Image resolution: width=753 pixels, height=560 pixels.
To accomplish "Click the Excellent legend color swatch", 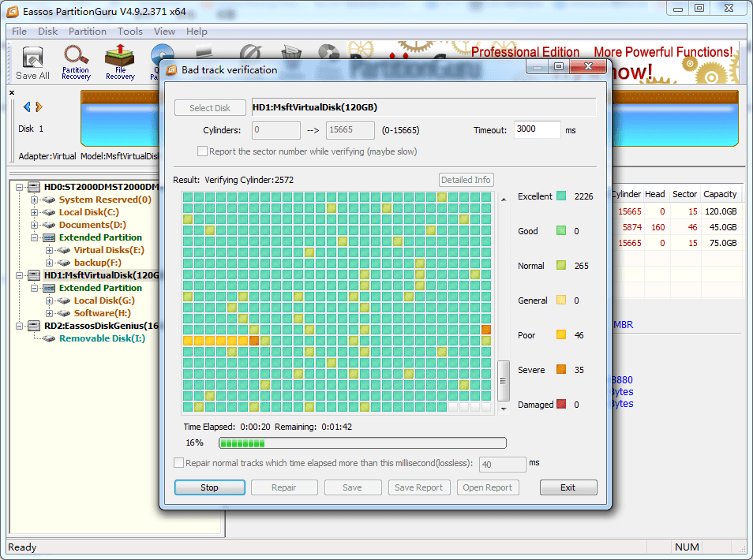I will pyautogui.click(x=561, y=196).
